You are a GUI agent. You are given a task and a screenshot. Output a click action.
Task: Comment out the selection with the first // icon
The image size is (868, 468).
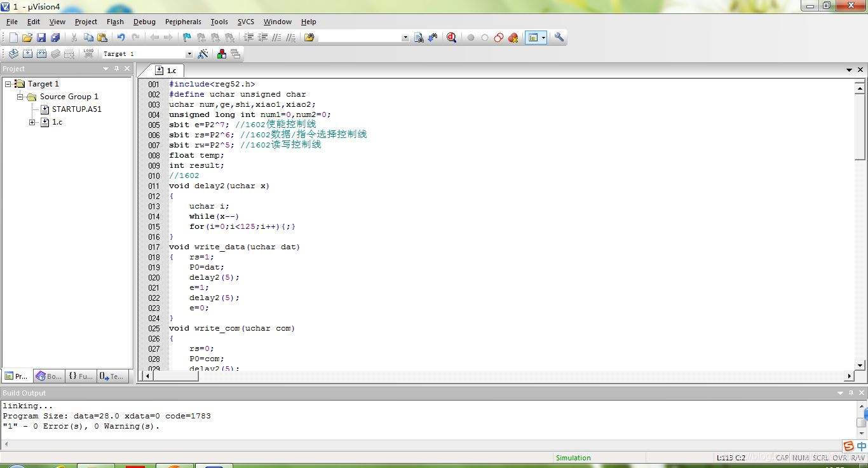[x=276, y=38]
